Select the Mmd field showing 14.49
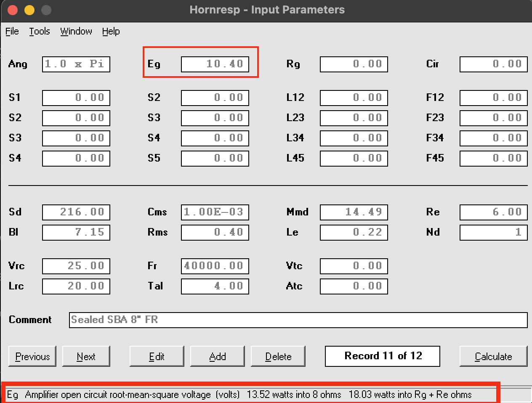The width and height of the screenshot is (532, 403). 354,212
